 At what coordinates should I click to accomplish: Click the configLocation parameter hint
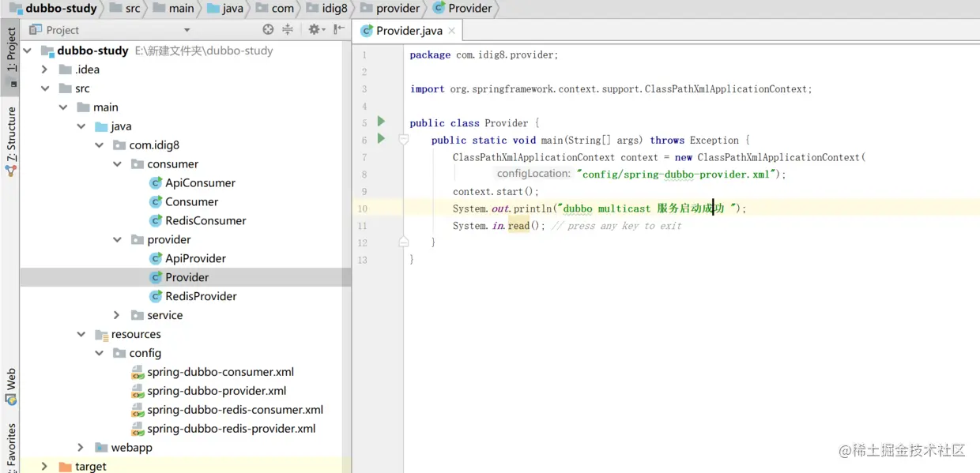click(x=533, y=174)
